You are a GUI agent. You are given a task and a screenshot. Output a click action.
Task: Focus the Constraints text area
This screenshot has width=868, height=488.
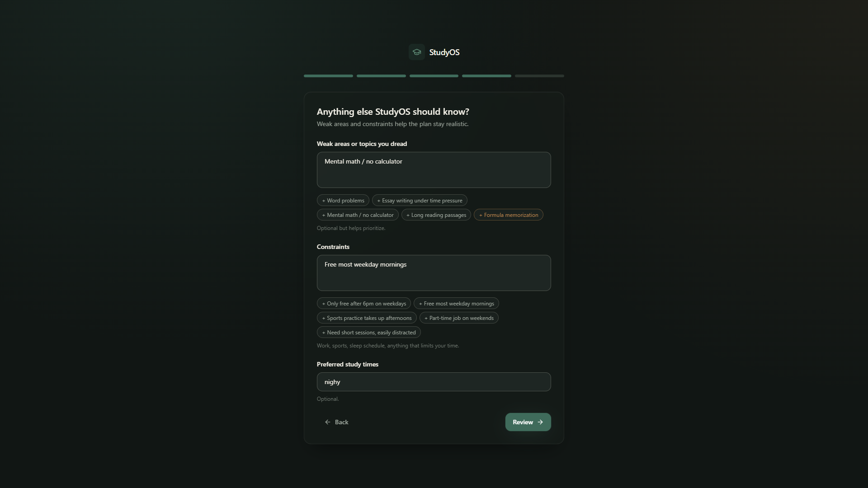click(x=434, y=273)
